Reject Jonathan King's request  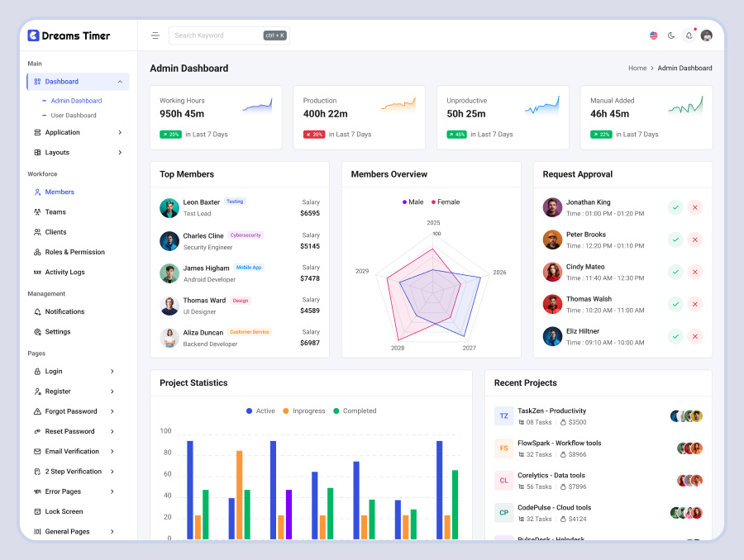coord(695,207)
